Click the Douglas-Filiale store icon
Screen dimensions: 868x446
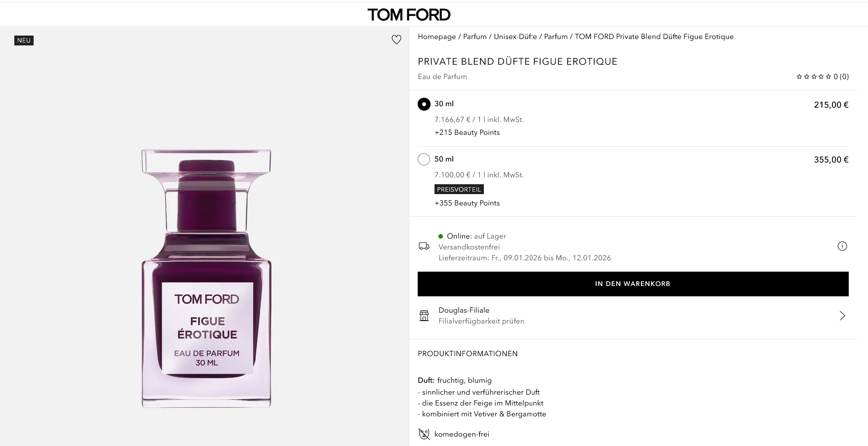424,316
